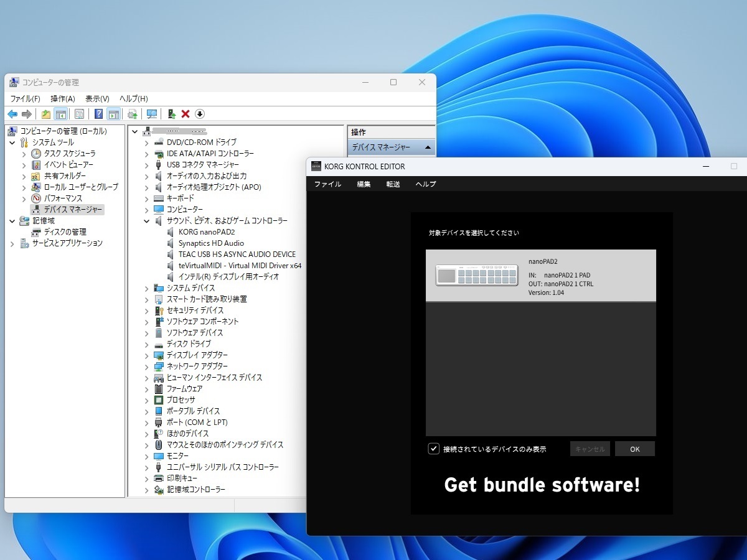This screenshot has width=747, height=560.
Task: Click the red X uninstall device icon
Action: pos(186,114)
